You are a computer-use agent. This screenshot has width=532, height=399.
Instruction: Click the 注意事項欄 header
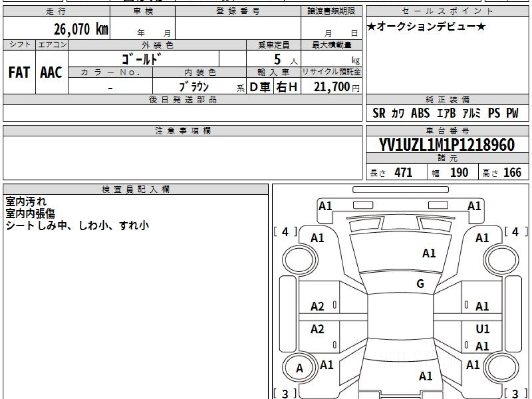coord(182,131)
